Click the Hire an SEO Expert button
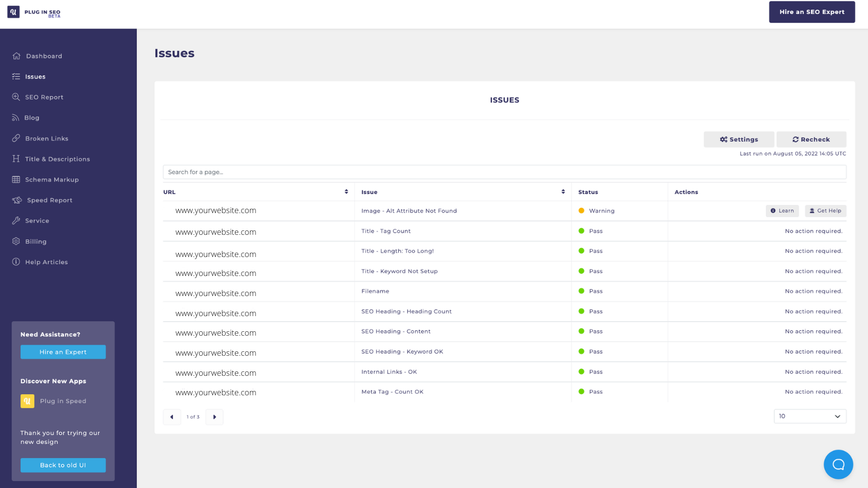868x488 pixels. point(812,11)
